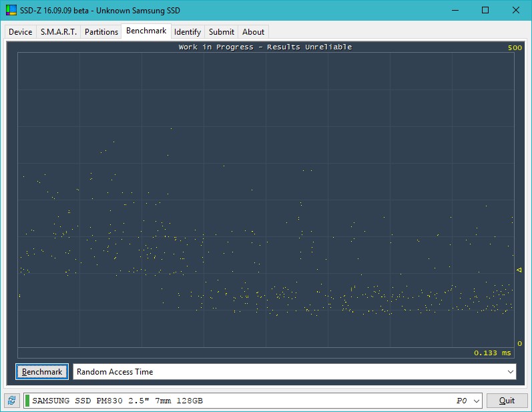Click the 500 scale label on the graph
Screen dimensions: 532x412
point(515,47)
